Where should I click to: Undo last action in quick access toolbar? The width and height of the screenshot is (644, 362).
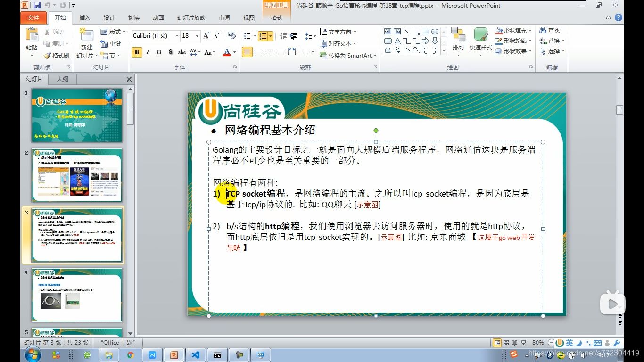47,5
